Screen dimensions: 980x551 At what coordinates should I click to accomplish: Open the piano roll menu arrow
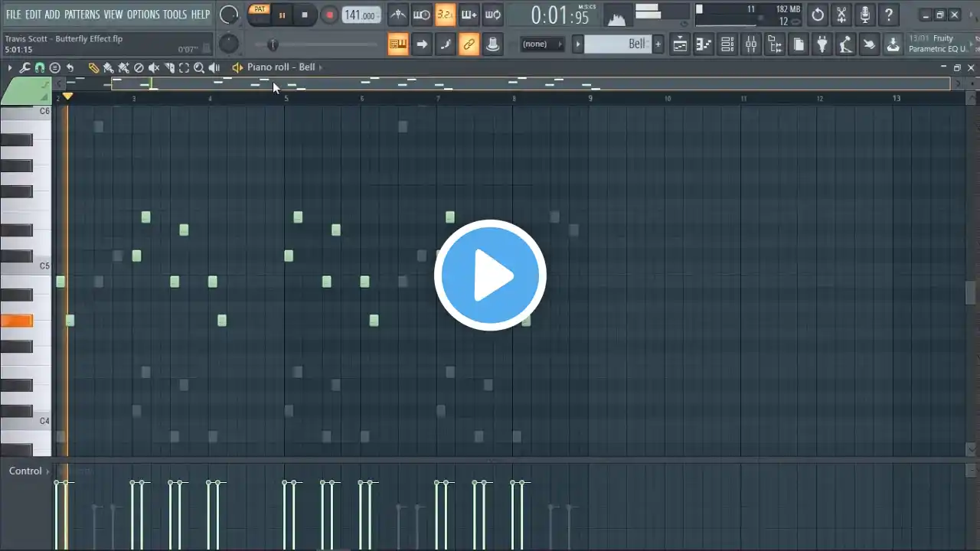point(10,67)
